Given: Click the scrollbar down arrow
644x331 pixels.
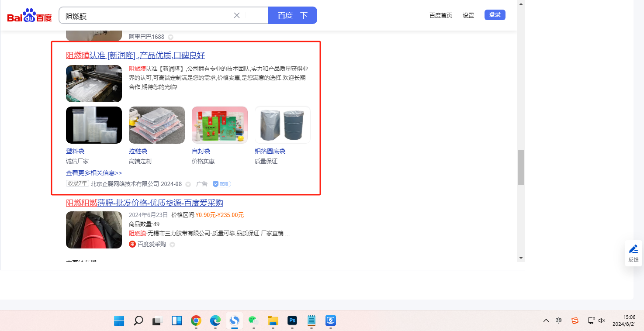Looking at the screenshot, I should tap(521, 258).
